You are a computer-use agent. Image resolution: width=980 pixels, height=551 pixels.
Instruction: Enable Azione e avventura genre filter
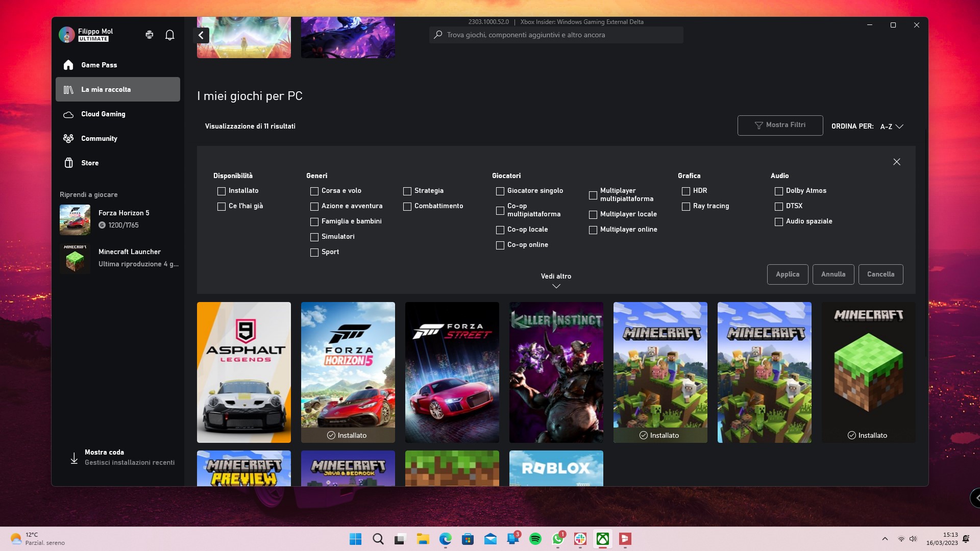pos(314,206)
